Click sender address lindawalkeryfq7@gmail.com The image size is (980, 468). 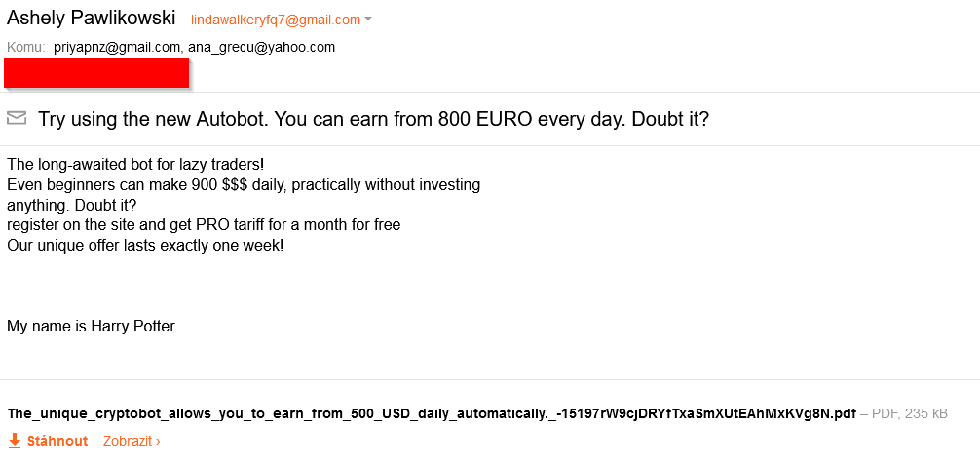[x=276, y=19]
